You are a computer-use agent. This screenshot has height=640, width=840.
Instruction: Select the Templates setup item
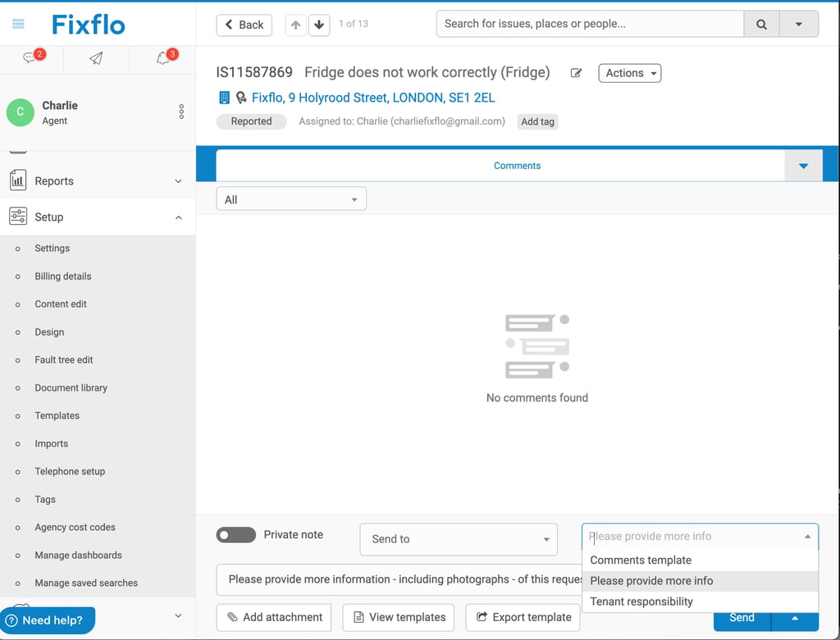click(x=57, y=415)
